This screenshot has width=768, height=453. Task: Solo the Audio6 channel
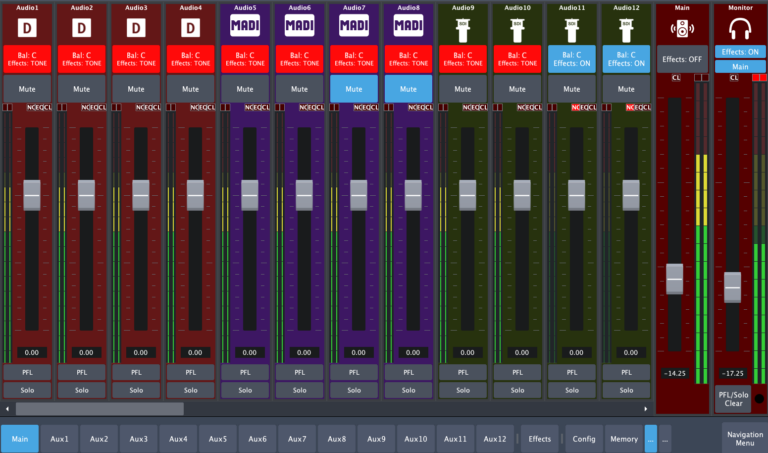(299, 390)
